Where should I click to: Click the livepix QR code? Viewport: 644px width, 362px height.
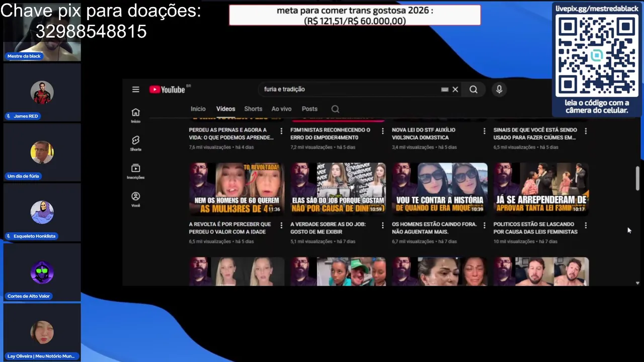tap(597, 56)
